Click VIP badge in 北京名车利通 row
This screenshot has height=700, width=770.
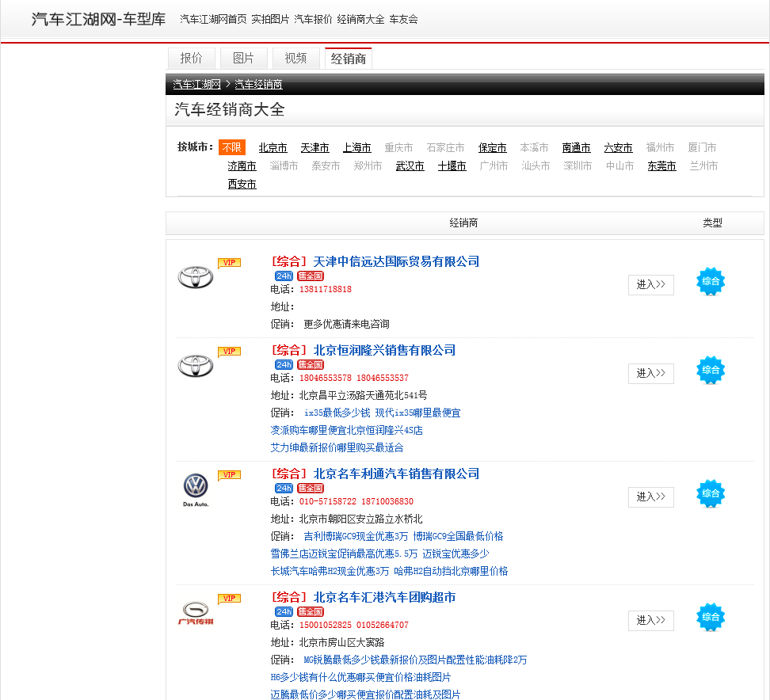tap(229, 475)
